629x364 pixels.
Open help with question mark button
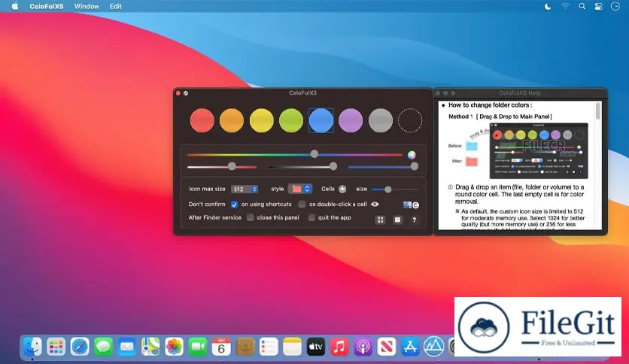click(x=414, y=220)
